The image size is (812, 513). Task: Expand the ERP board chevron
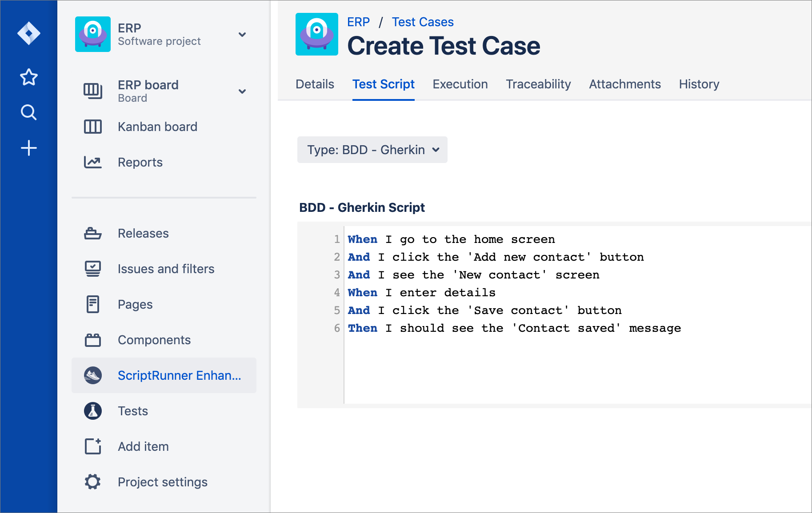point(242,91)
